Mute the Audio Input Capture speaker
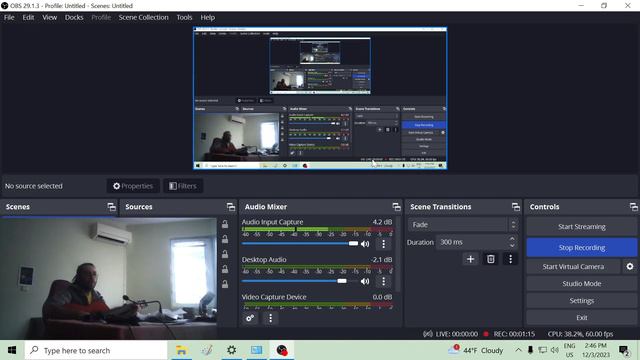 (365, 244)
